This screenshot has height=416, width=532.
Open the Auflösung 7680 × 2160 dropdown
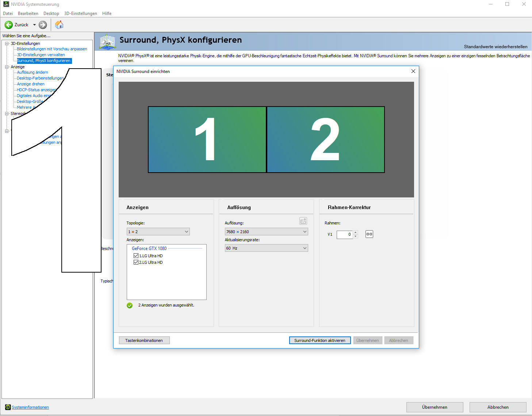(266, 232)
